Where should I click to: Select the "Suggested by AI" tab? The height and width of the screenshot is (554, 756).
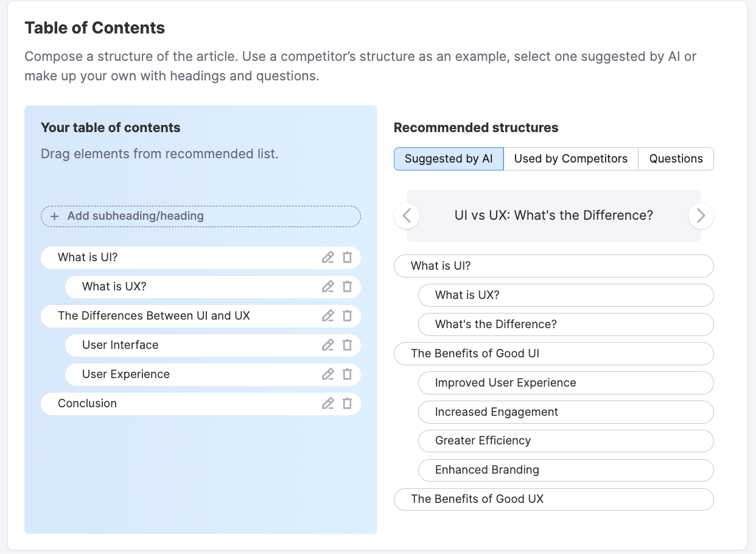[449, 158]
